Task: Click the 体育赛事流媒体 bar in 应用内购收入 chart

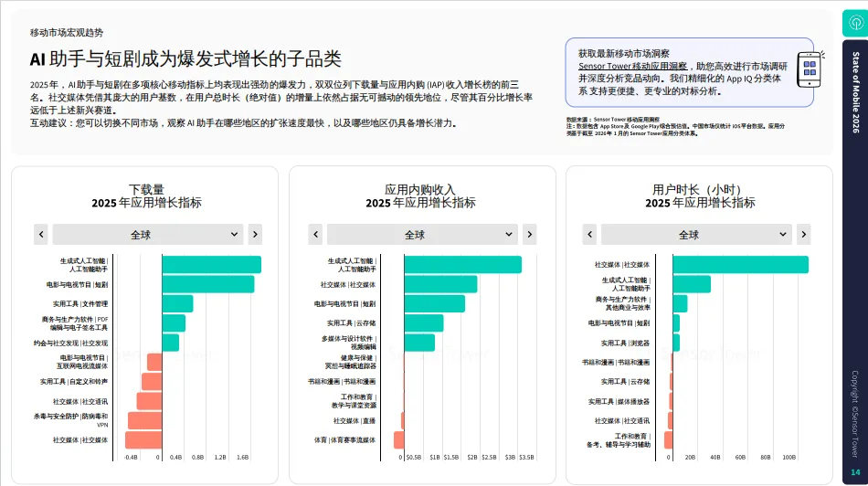Action: 399,440
